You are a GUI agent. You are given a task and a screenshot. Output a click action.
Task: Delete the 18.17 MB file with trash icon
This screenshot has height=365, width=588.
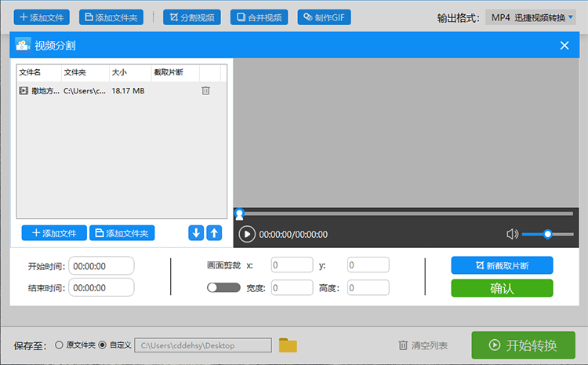pyautogui.click(x=205, y=90)
